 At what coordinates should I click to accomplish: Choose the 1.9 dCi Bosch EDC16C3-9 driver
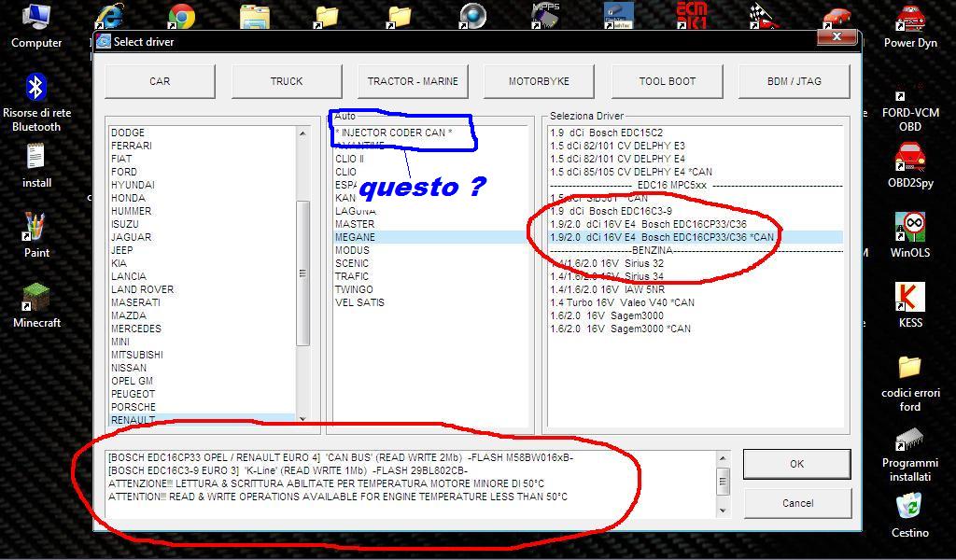(611, 211)
